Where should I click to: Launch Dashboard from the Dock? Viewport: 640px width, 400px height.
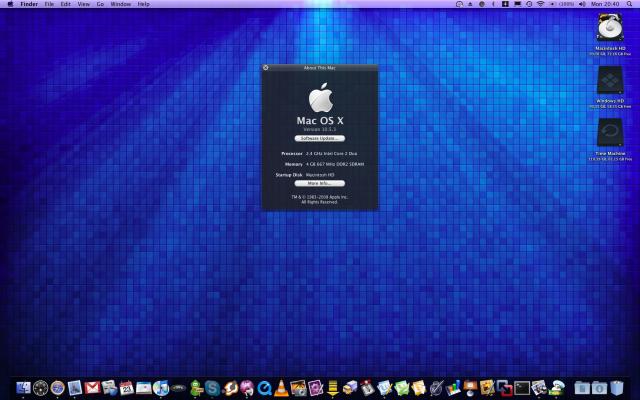(41, 388)
